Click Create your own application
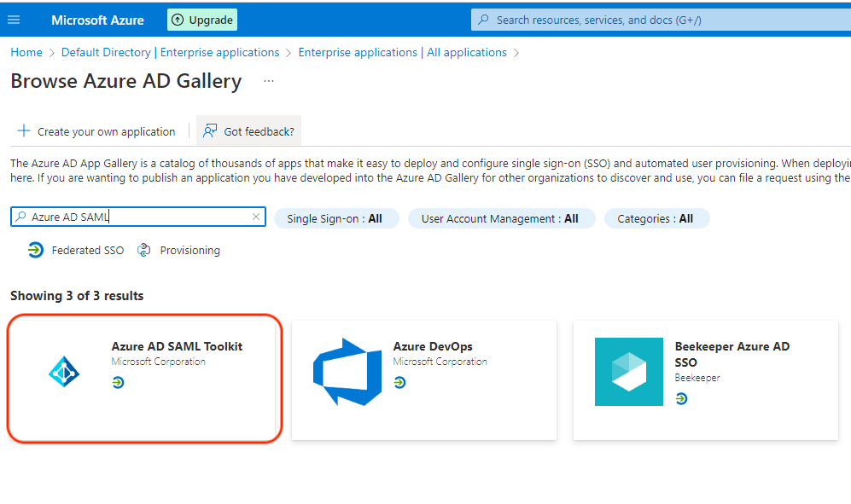 (x=106, y=131)
